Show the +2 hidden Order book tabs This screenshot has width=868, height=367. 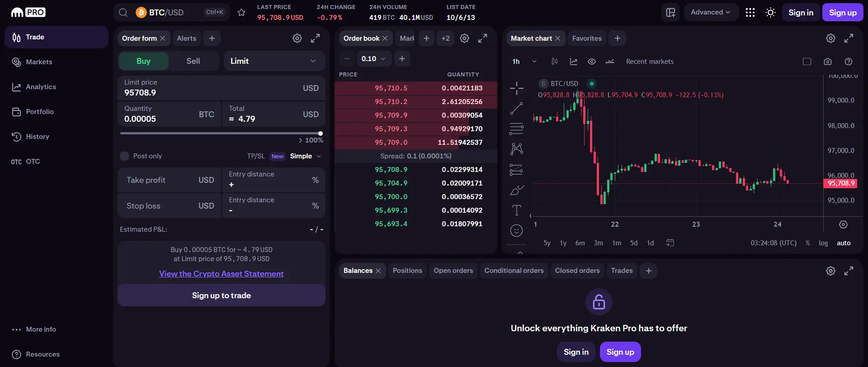click(446, 38)
